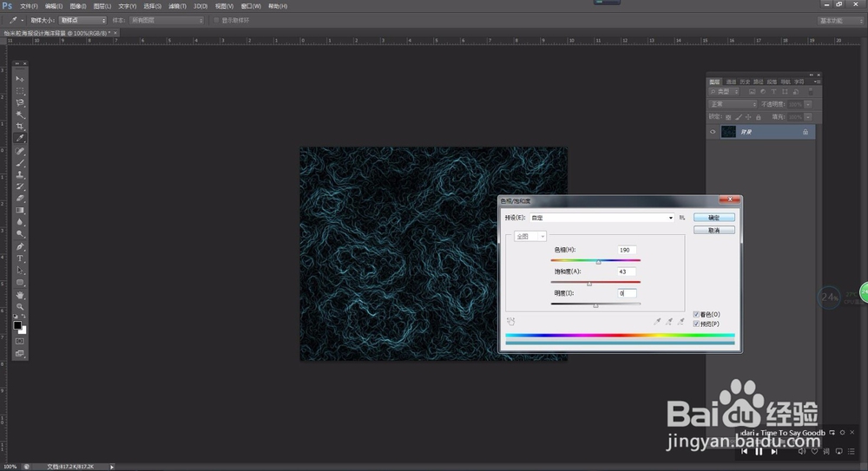Viewport: 868px width, 471px height.
Task: Open the sample layers dropdown in options bar
Action: pyautogui.click(x=167, y=21)
